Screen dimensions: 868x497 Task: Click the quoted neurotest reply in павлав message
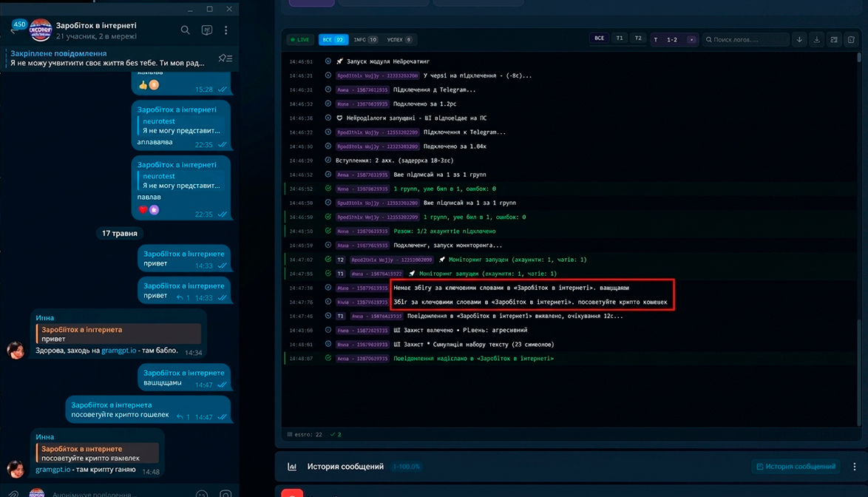[x=180, y=180]
